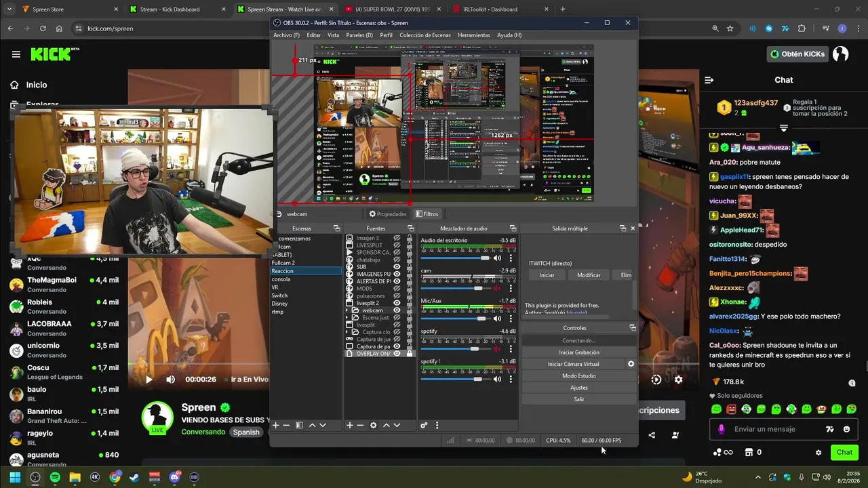Open audio mixer menu dots at panel bottom
Screen dimensions: 868x488
(437, 425)
